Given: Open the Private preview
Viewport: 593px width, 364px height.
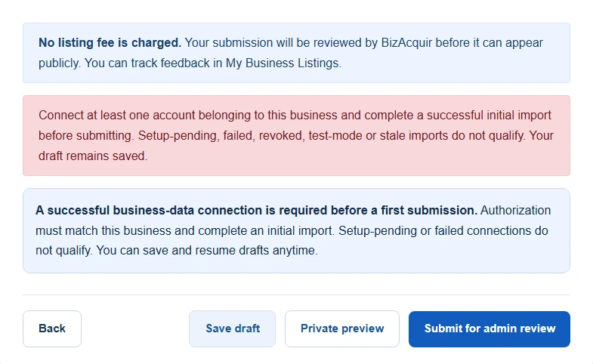Looking at the screenshot, I should click(342, 329).
